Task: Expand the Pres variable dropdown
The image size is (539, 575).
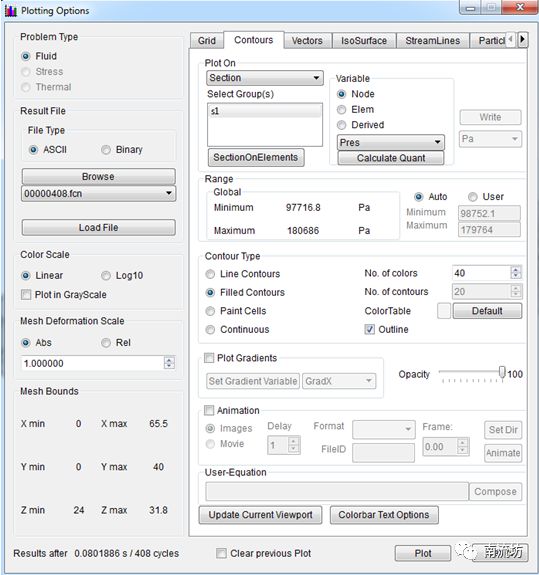Action: [390, 142]
